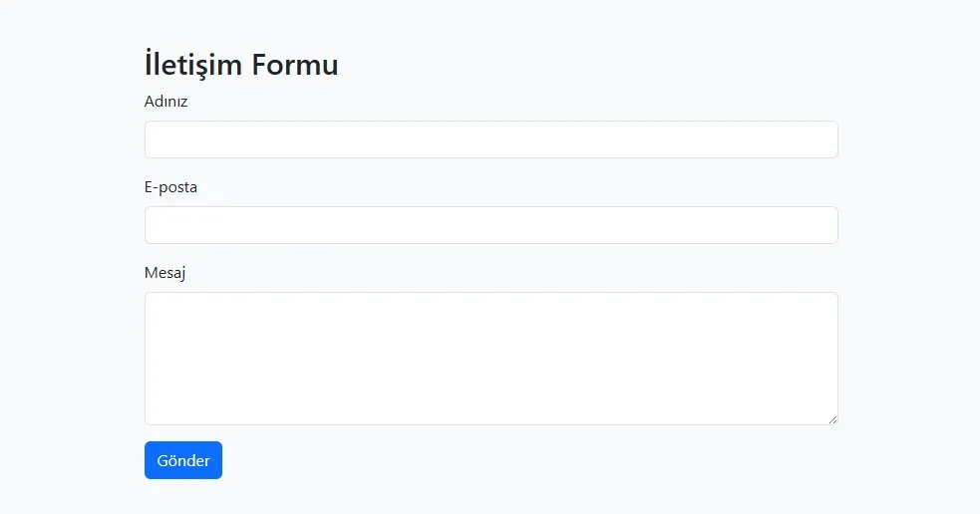
Task: Click the İletişim Formu heading
Action: [241, 65]
